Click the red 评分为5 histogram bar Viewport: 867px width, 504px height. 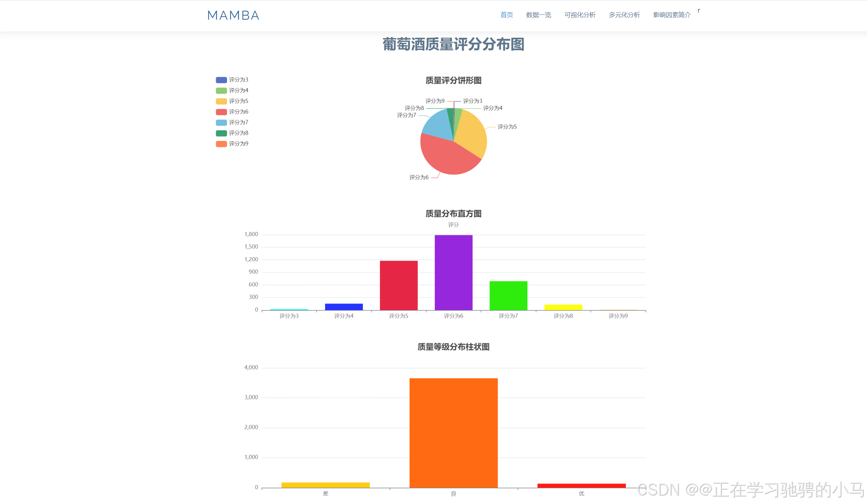(x=399, y=285)
